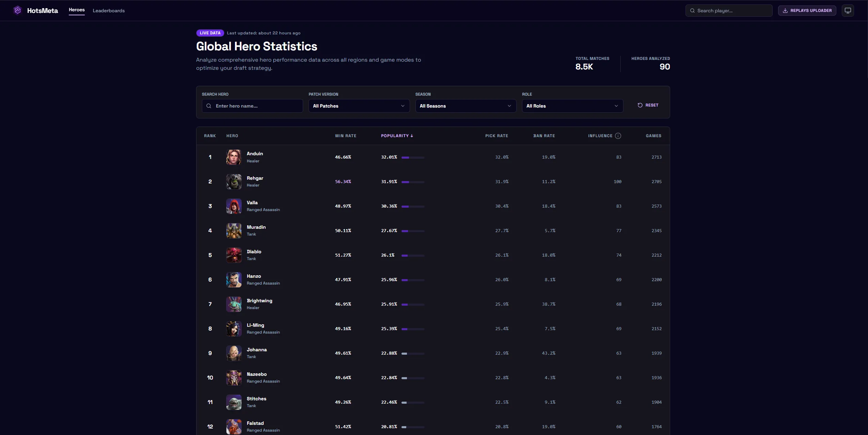Open the Diablo hero name link

click(254, 252)
